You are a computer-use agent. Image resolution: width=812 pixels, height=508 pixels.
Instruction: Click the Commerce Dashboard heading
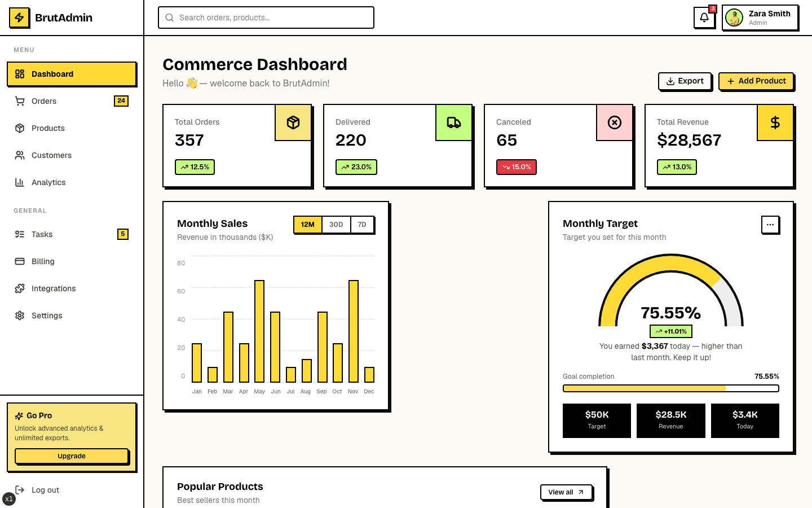(255, 64)
